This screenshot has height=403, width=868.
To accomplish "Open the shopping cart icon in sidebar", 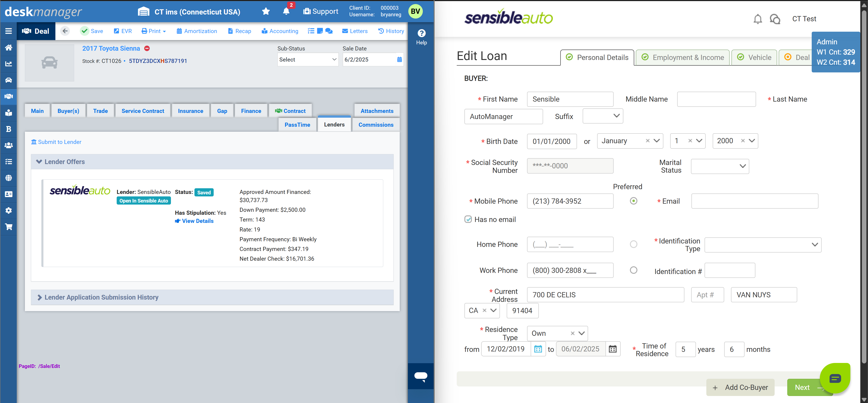I will click(8, 227).
